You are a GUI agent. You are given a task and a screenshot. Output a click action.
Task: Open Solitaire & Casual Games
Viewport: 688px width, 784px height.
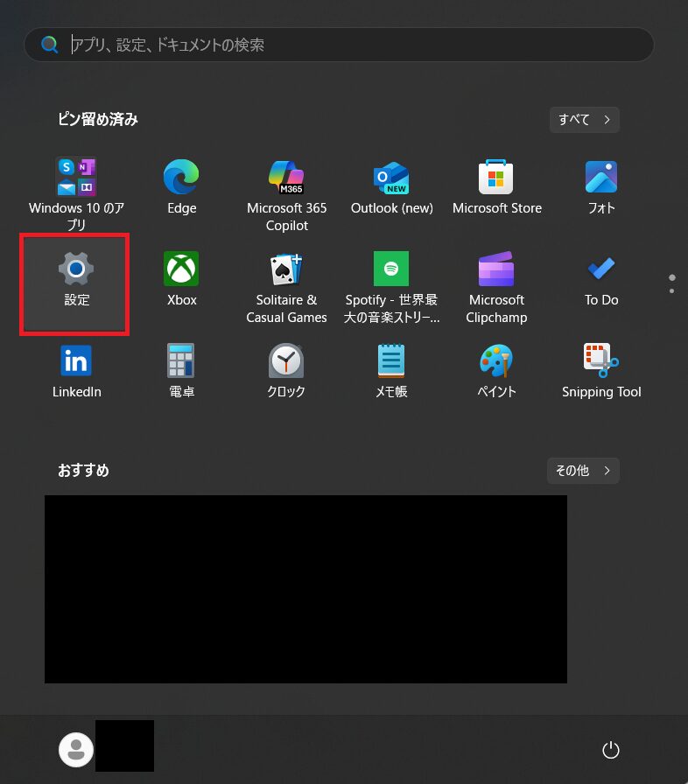(x=286, y=288)
